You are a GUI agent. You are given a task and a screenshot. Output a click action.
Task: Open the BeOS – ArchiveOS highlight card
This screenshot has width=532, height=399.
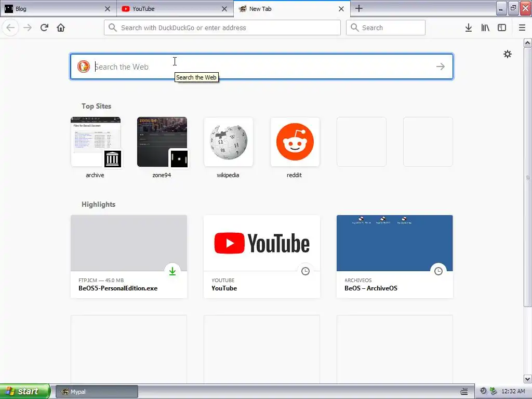395,257
